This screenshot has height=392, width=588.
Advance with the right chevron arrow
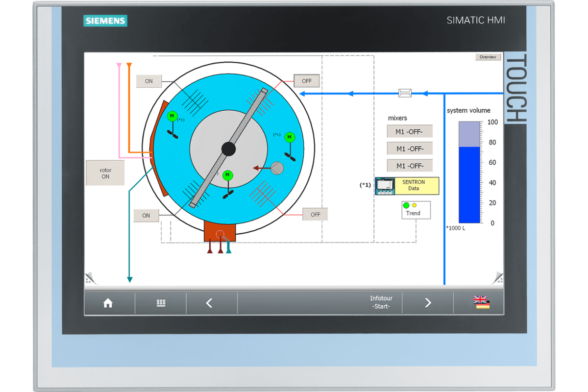pyautogui.click(x=428, y=303)
